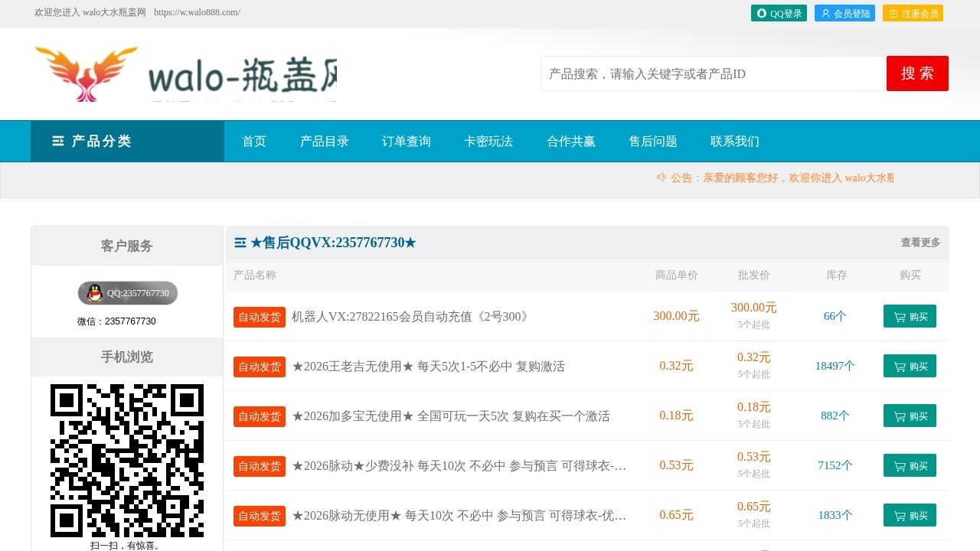This screenshot has height=551, width=980.
Task: Click the 客户服务 panel heading
Action: click(127, 246)
